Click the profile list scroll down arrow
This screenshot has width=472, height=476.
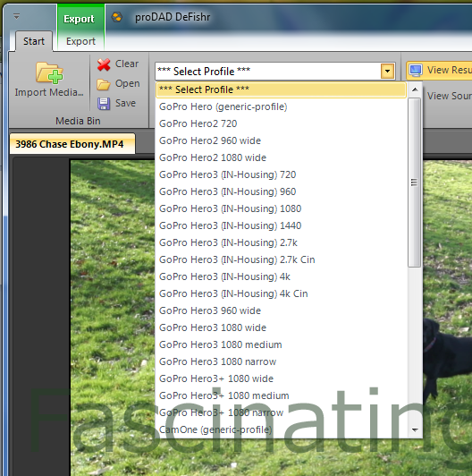click(415, 429)
